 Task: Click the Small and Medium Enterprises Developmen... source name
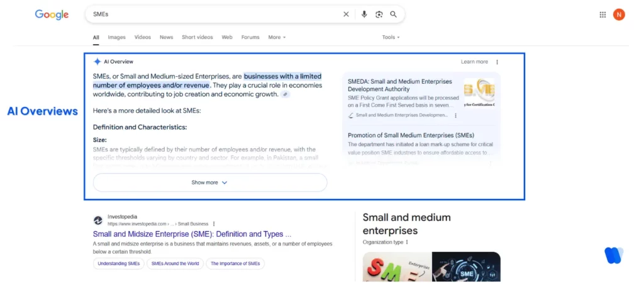coord(402,115)
